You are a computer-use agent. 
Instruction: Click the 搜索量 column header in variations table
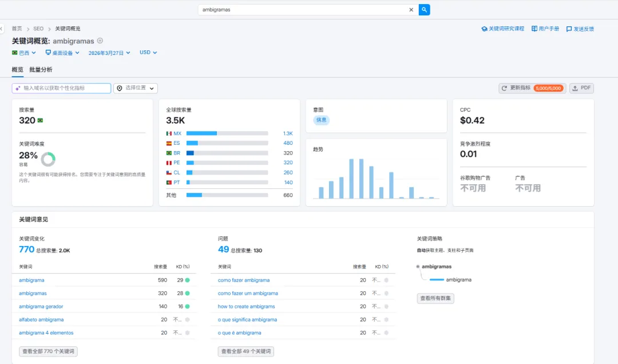(160, 267)
